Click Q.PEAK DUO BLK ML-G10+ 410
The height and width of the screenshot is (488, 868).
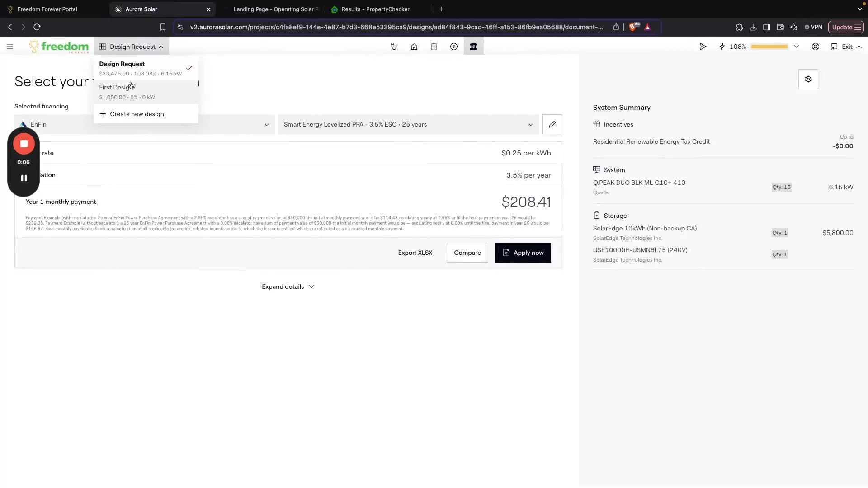639,183
